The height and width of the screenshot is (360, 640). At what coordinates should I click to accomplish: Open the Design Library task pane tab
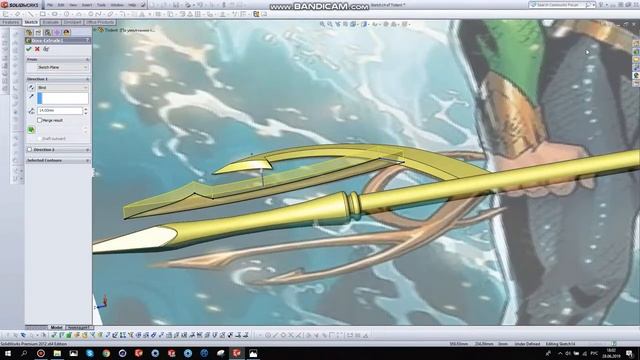[x=636, y=52]
